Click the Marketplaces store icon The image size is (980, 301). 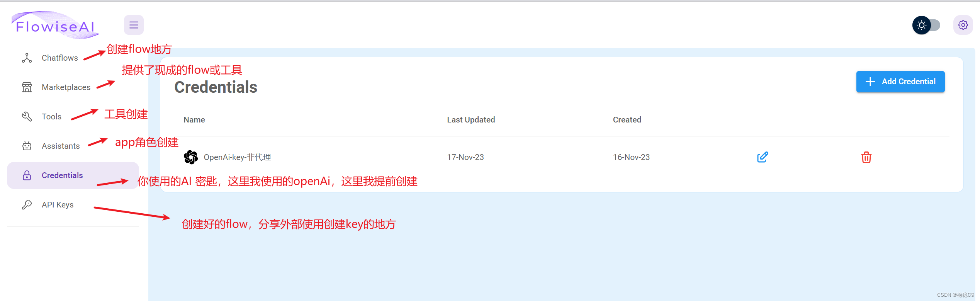point(27,87)
